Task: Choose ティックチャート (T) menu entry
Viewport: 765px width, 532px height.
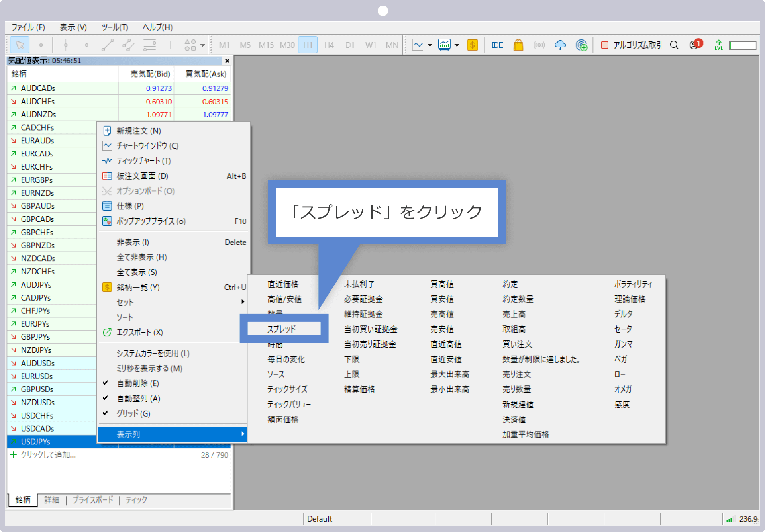Action: coord(174,161)
